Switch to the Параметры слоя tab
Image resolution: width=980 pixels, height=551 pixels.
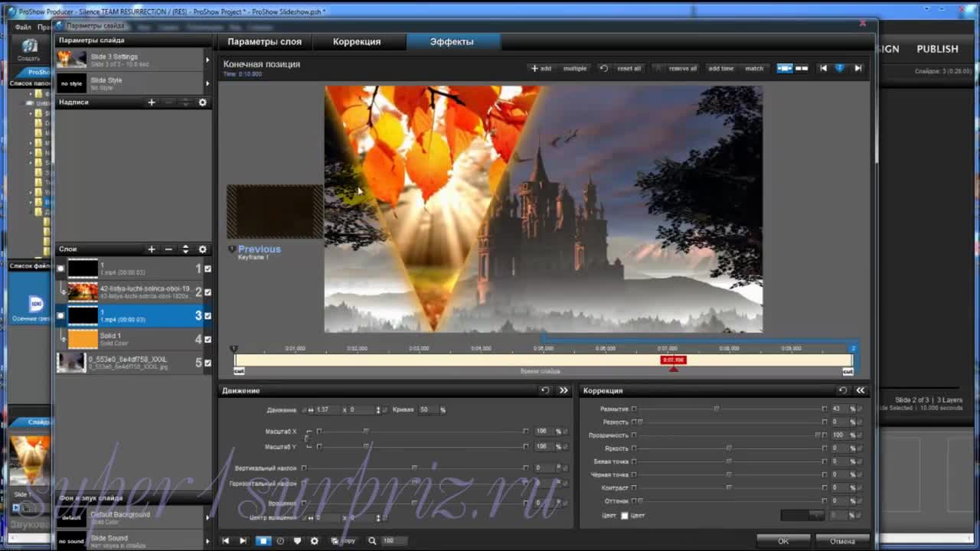coord(264,41)
